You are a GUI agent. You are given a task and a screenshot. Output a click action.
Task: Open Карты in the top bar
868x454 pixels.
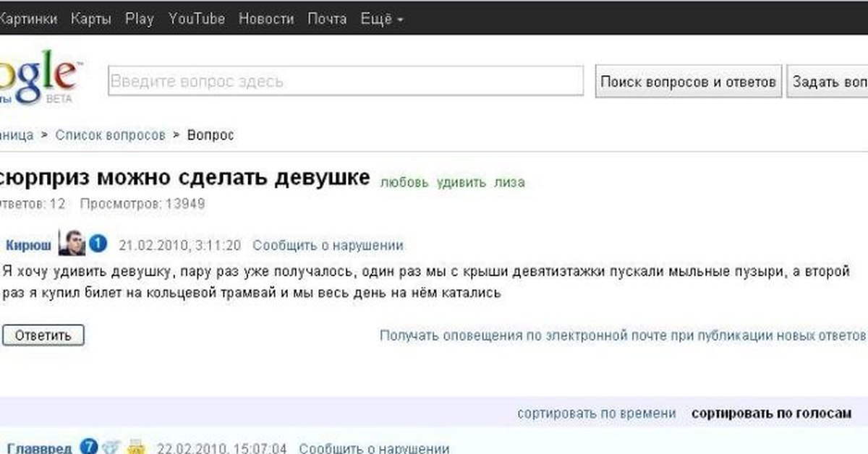[x=90, y=20]
